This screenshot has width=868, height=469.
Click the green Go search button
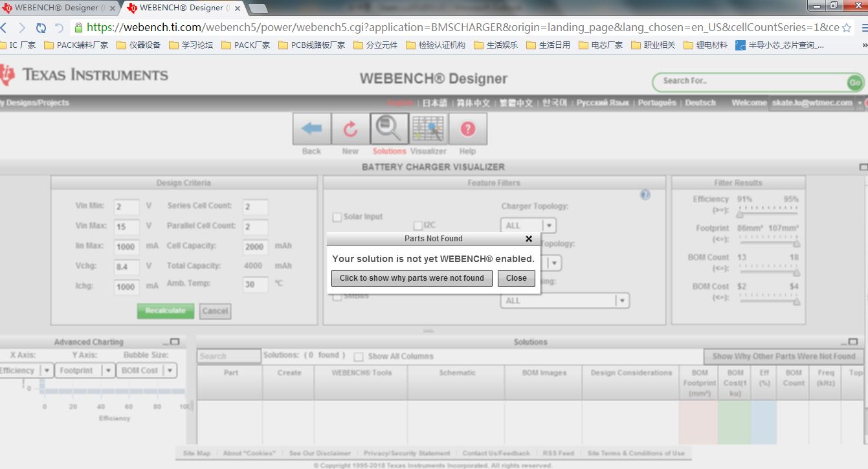(x=854, y=82)
